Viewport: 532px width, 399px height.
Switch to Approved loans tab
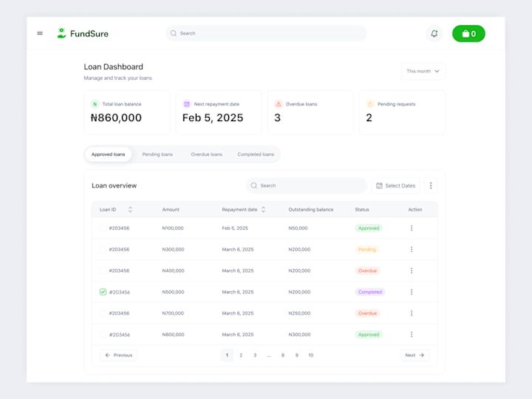click(x=108, y=154)
